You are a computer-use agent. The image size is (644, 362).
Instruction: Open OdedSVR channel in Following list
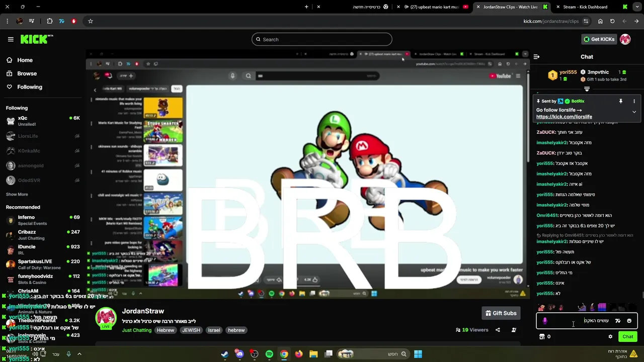point(43,180)
